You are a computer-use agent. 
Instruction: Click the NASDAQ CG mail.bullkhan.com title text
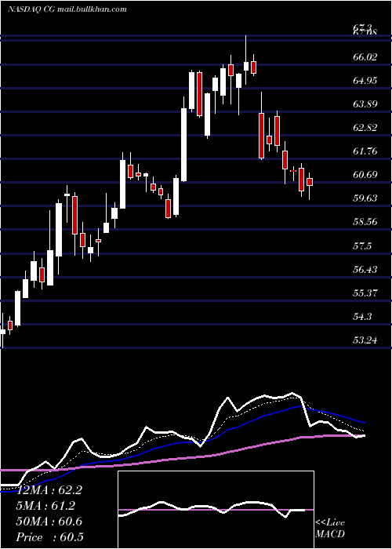point(67,9)
